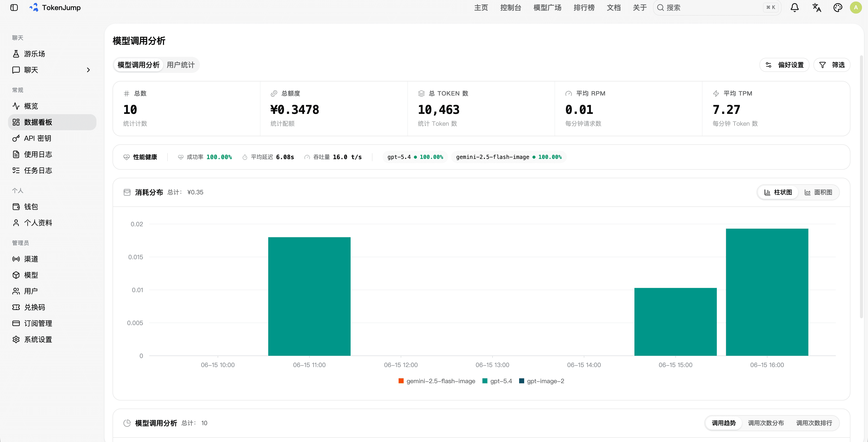The image size is (868, 442).
Task: Open 概览 overview in sidebar
Action: click(52, 106)
